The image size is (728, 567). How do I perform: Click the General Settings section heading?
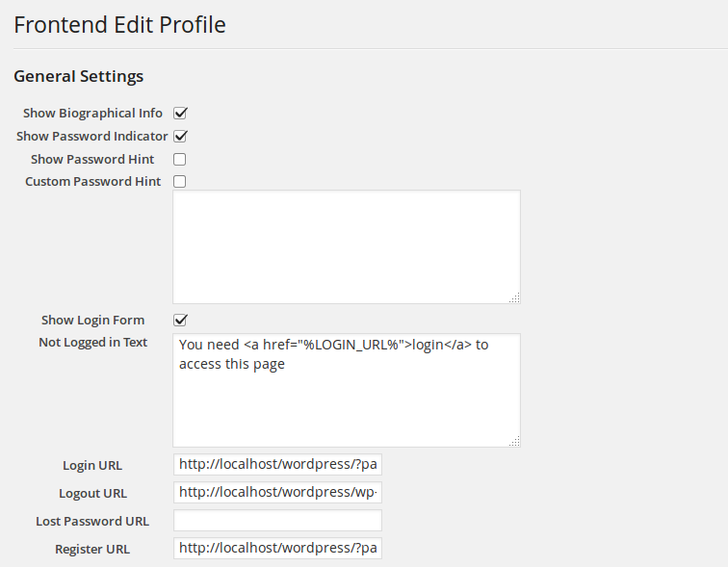[78, 76]
